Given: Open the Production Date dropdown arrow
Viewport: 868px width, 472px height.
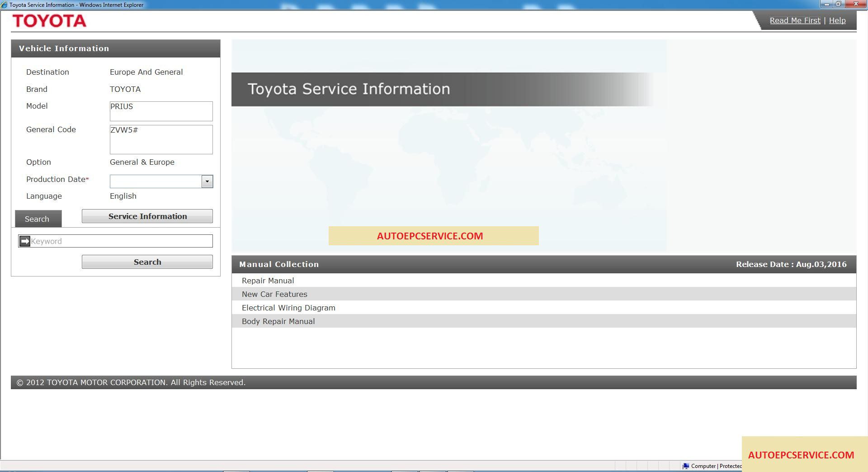Looking at the screenshot, I should coord(207,181).
